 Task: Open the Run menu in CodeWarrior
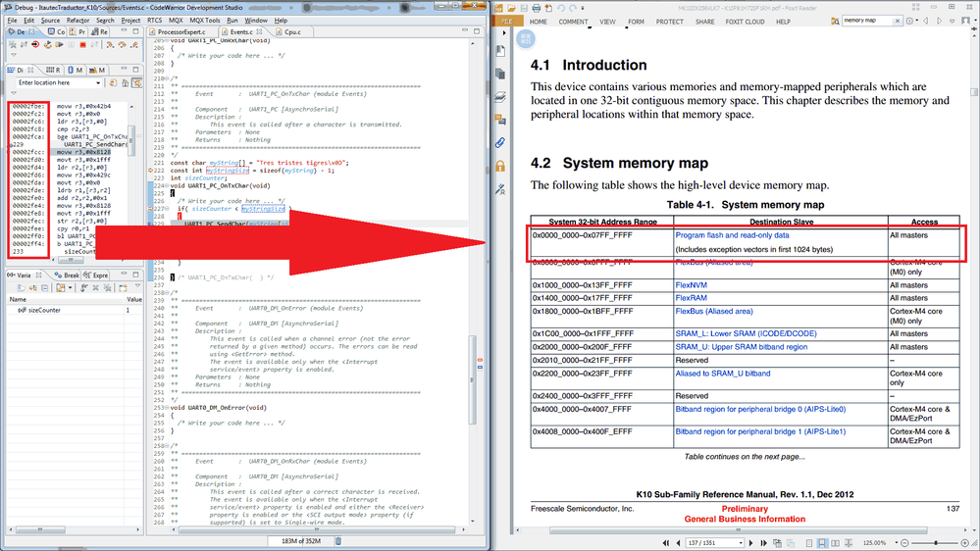click(x=232, y=20)
